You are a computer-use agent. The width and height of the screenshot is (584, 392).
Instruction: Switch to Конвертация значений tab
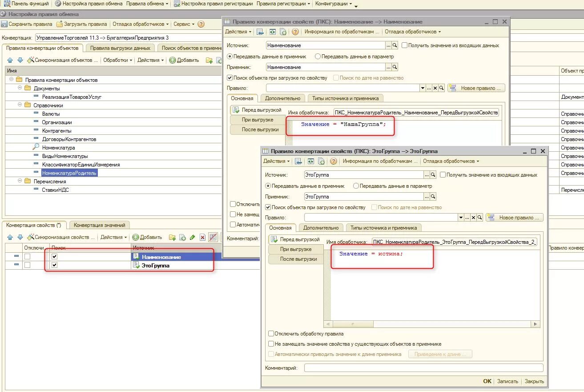(100, 225)
